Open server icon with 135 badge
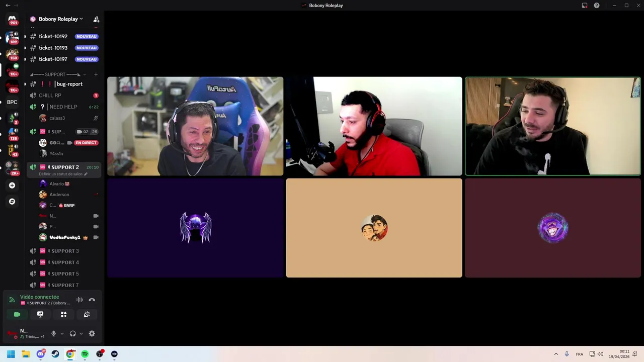This screenshot has height=362, width=644. [x=12, y=134]
